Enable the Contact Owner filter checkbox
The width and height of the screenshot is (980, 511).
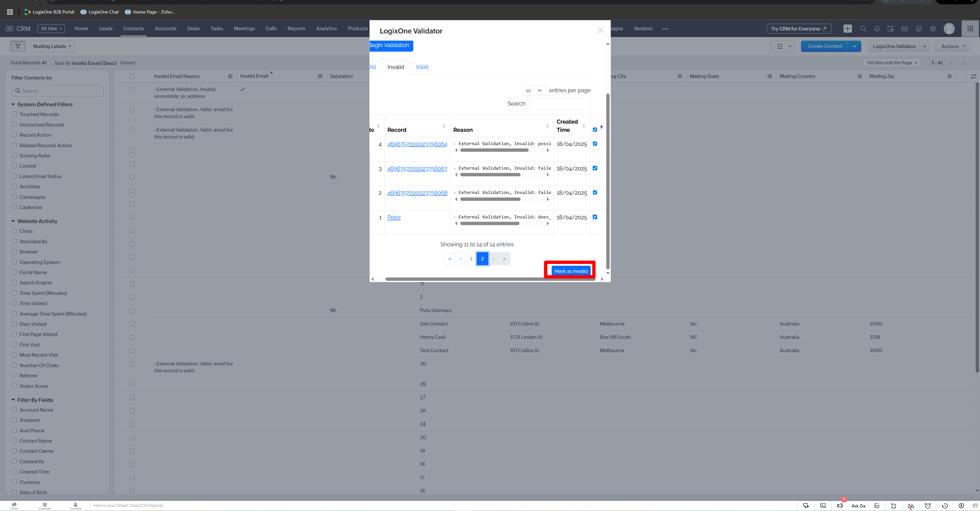click(14, 451)
